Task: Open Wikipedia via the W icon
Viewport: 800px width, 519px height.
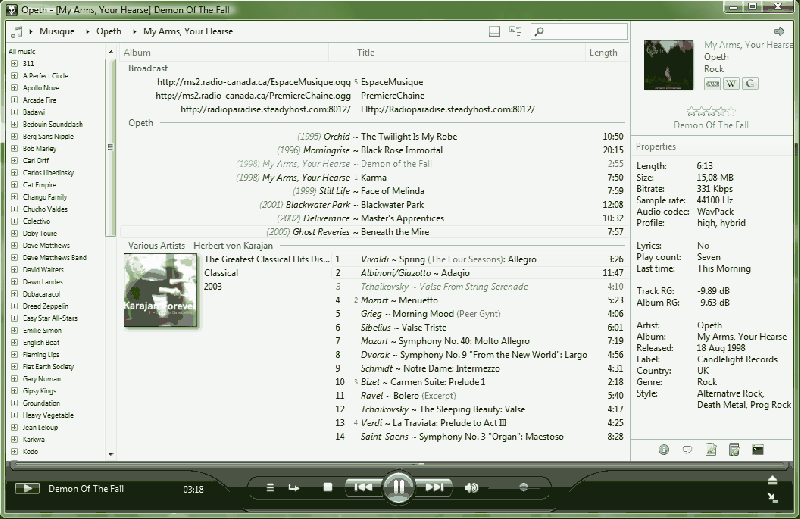Action: click(731, 83)
